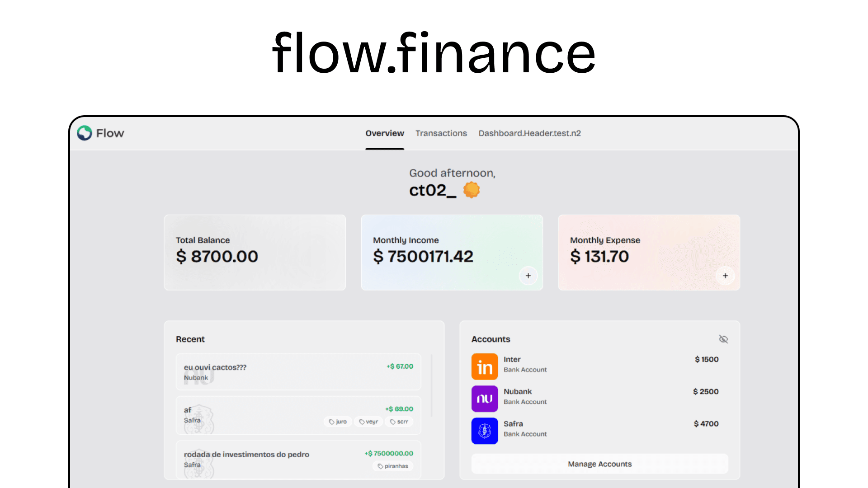Click the greeting text ct02_

tap(433, 190)
